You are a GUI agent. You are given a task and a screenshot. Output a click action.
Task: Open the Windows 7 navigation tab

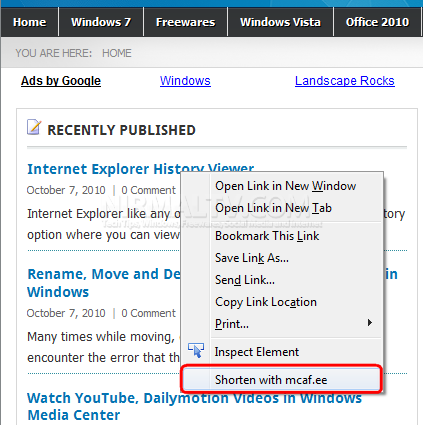click(101, 22)
